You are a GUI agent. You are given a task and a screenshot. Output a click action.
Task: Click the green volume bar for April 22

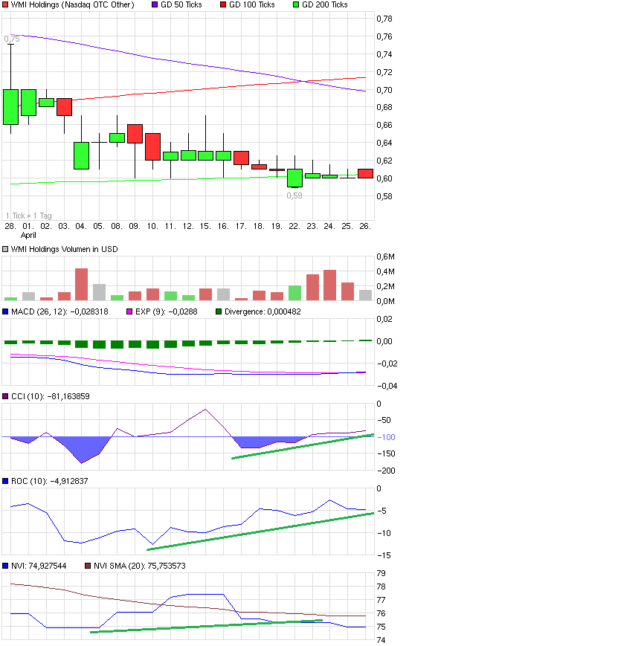point(294,293)
